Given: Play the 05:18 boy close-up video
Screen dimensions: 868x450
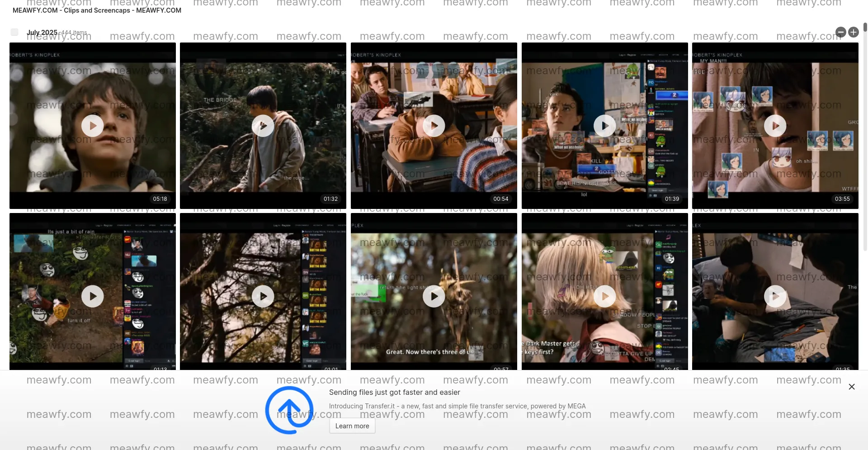Looking at the screenshot, I should 92,126.
